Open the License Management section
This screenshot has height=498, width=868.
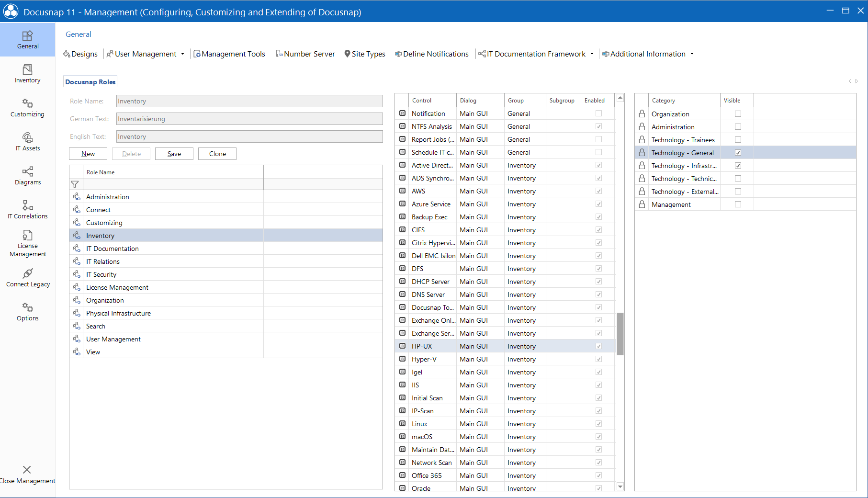(27, 242)
